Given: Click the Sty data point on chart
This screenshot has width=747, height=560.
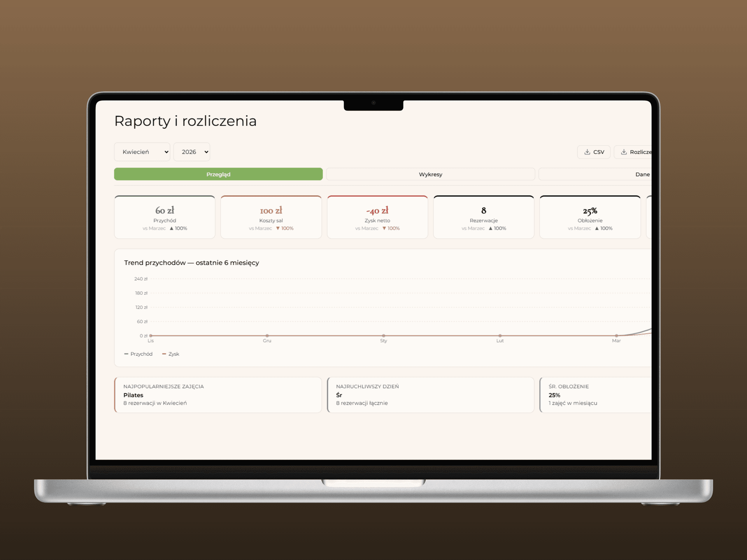Looking at the screenshot, I should click(x=384, y=336).
